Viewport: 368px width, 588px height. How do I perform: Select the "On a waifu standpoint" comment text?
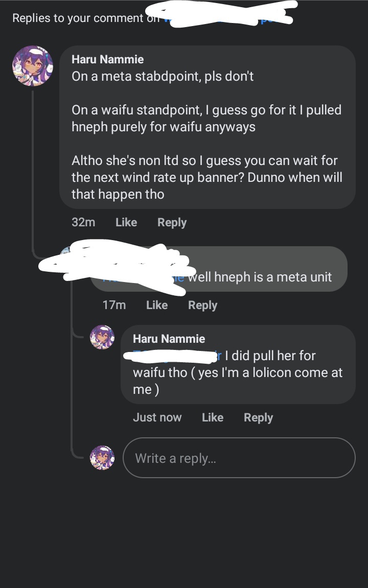206,118
